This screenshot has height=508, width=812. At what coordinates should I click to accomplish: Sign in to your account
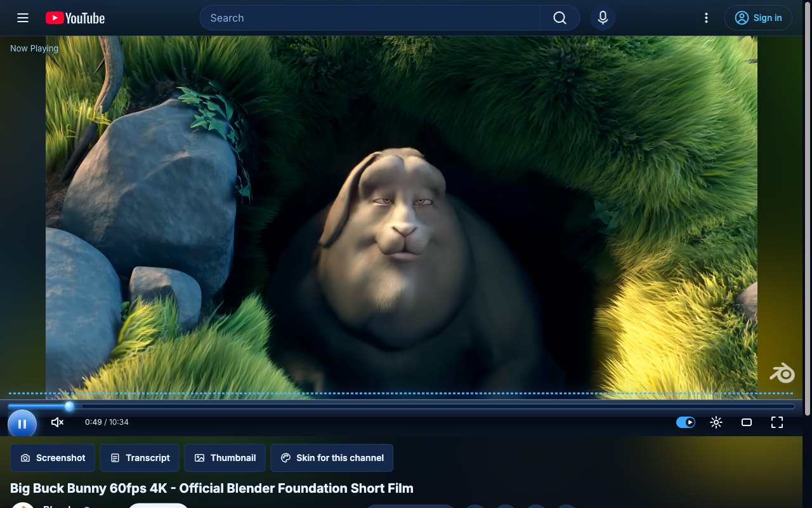[758, 18]
